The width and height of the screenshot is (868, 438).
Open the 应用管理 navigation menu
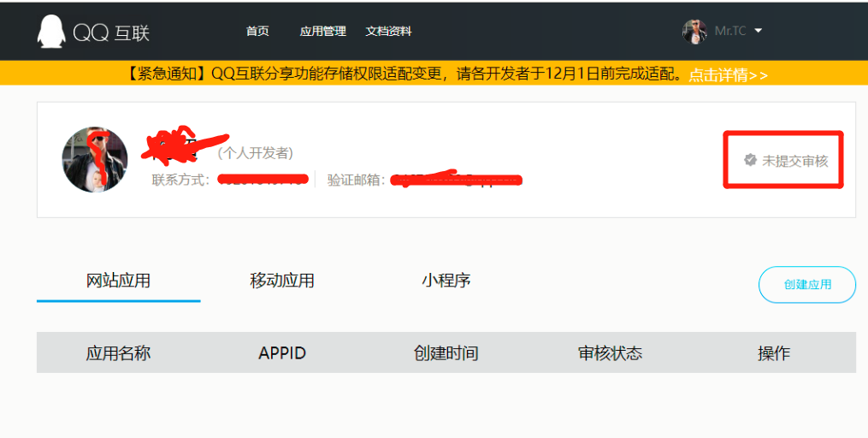click(x=322, y=31)
